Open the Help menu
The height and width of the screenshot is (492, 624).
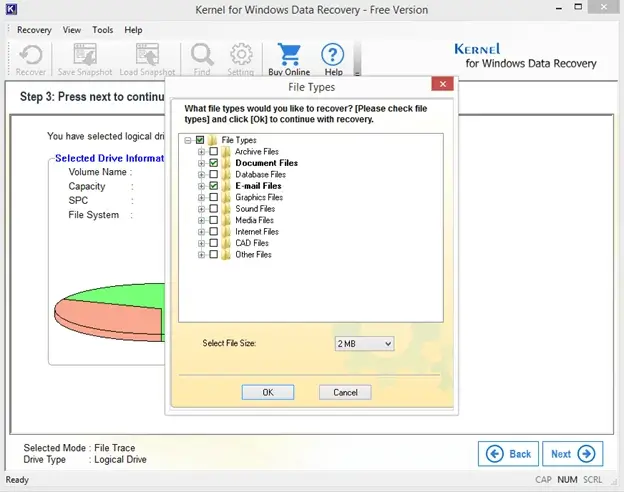pyautogui.click(x=133, y=30)
